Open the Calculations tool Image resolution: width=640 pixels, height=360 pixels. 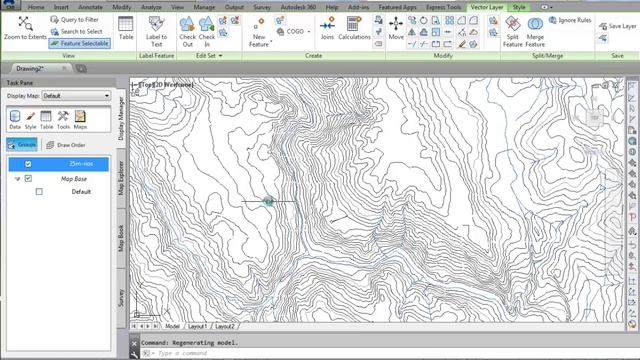pyautogui.click(x=354, y=28)
